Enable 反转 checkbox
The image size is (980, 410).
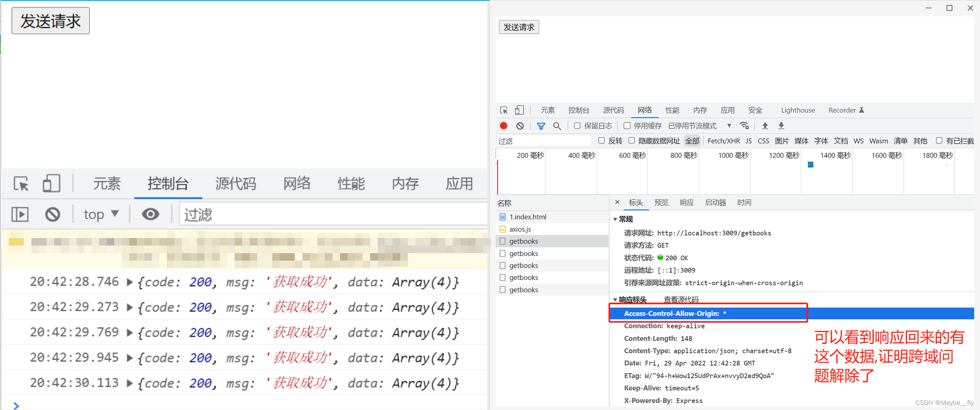(x=601, y=141)
